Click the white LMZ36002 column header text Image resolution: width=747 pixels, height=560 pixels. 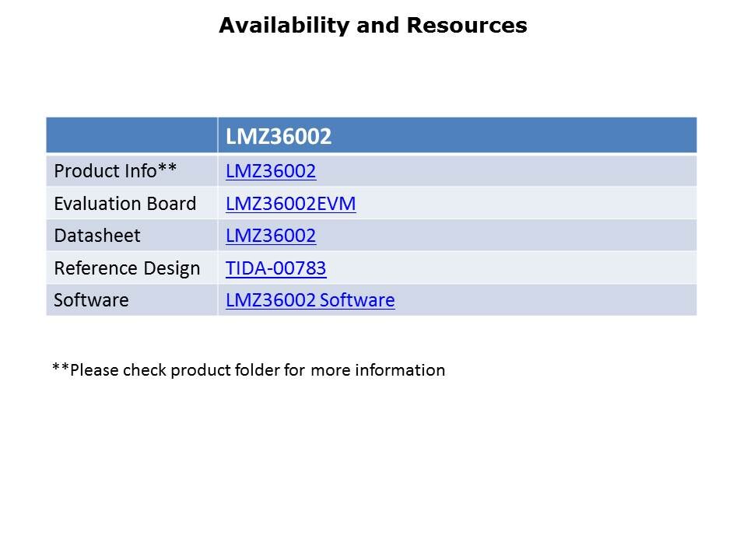[279, 136]
